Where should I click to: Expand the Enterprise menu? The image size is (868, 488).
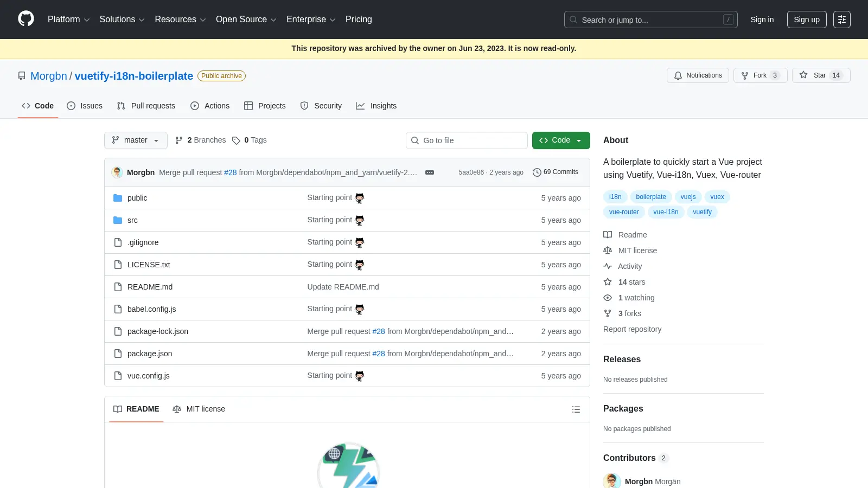pyautogui.click(x=311, y=20)
